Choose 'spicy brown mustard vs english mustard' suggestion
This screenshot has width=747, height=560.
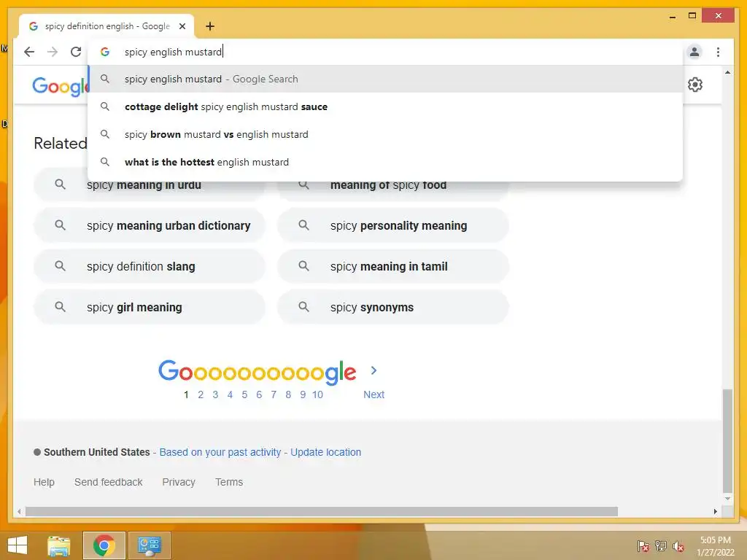click(385, 134)
